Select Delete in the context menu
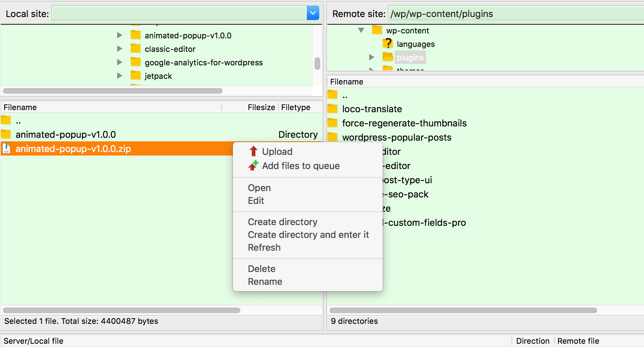 click(262, 269)
